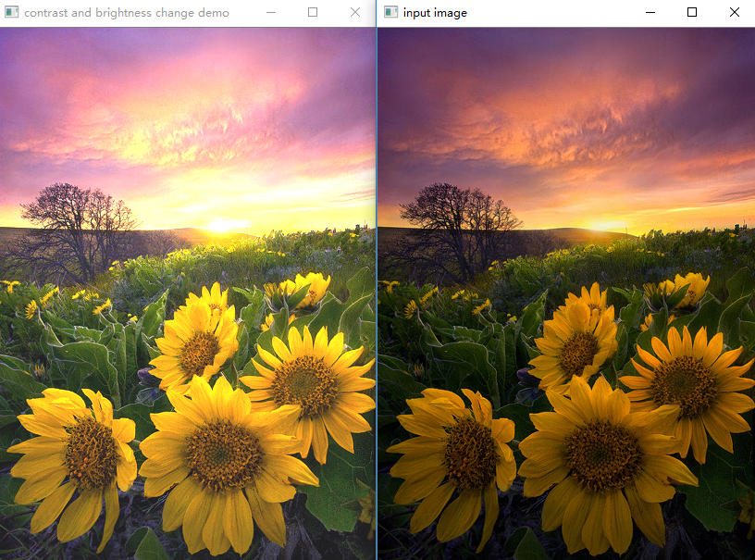Screen dimensions: 755x560
Task: Click the OpenCV icon on input image titlebar
Action: pos(391,12)
